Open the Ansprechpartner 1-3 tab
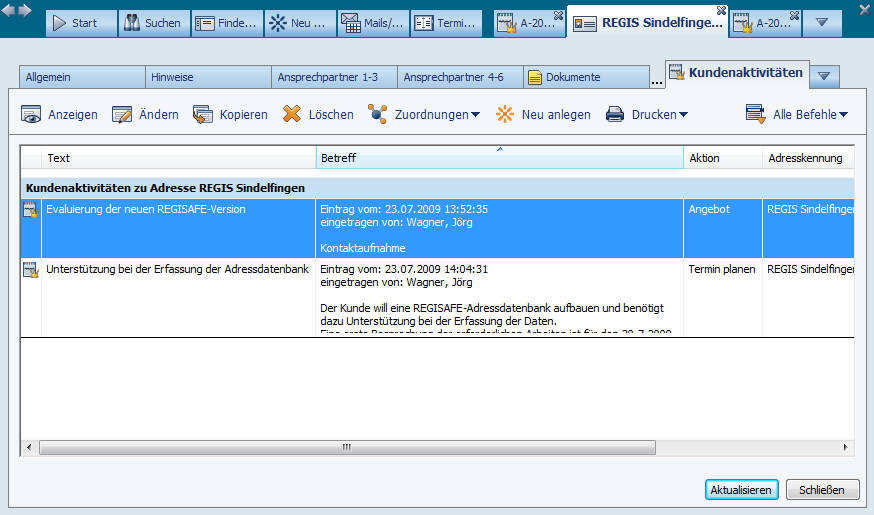 point(334,77)
